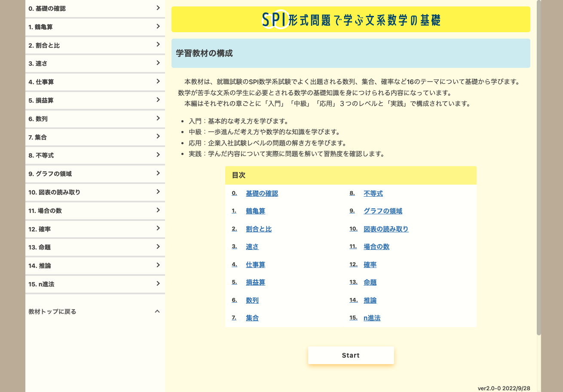
Task: Click the chevron icon beside 確率
Action: (x=158, y=229)
